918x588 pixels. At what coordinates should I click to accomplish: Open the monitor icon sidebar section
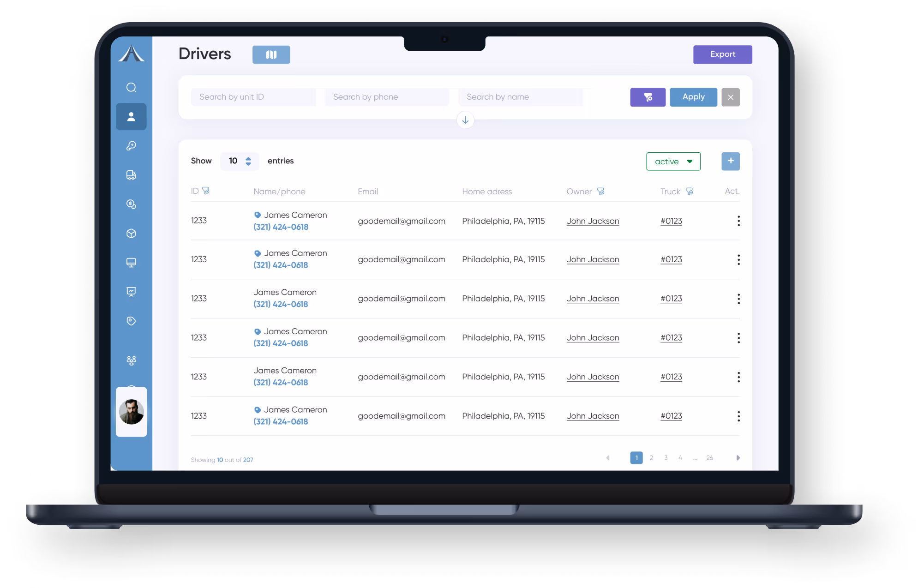coord(131,263)
